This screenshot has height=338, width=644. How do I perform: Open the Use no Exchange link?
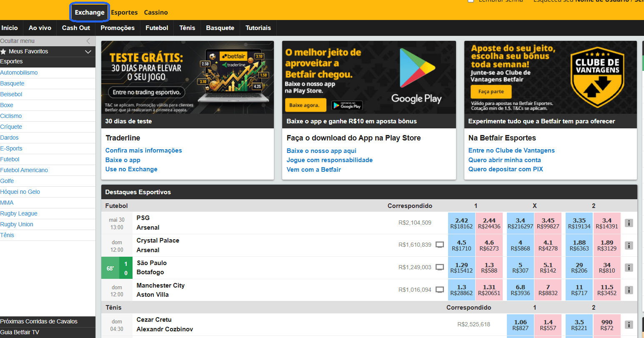(x=131, y=169)
